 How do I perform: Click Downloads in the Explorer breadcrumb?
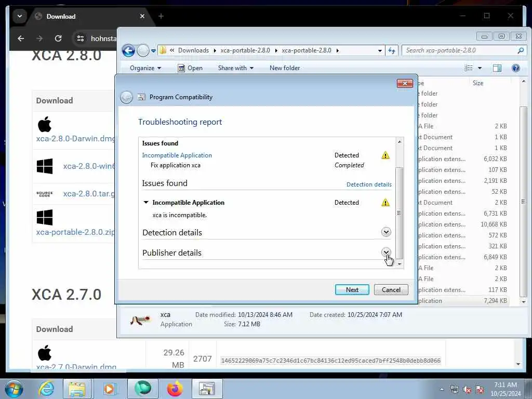point(193,50)
